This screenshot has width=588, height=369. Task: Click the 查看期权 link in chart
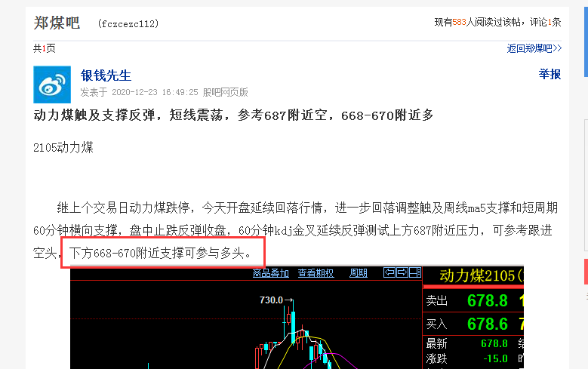316,273
